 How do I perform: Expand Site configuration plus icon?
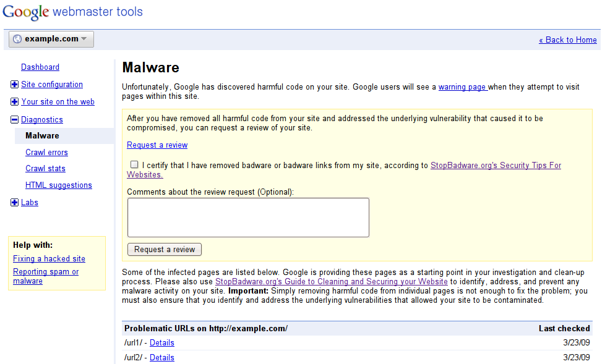pos(15,85)
